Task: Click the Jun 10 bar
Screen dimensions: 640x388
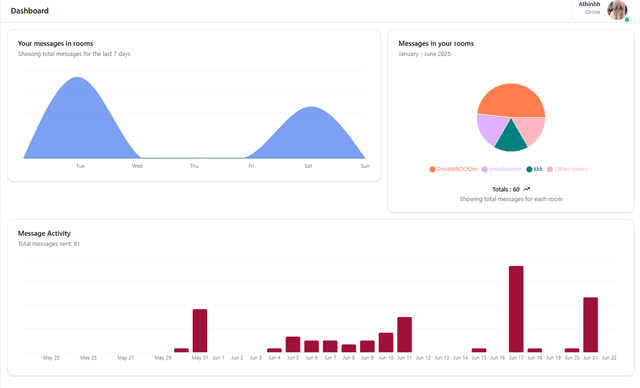Action: [x=386, y=342]
